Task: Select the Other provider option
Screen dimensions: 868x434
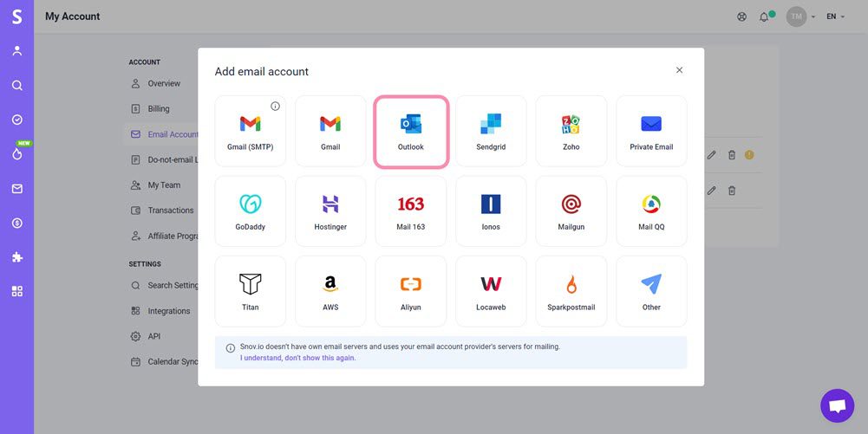Action: [x=651, y=291]
